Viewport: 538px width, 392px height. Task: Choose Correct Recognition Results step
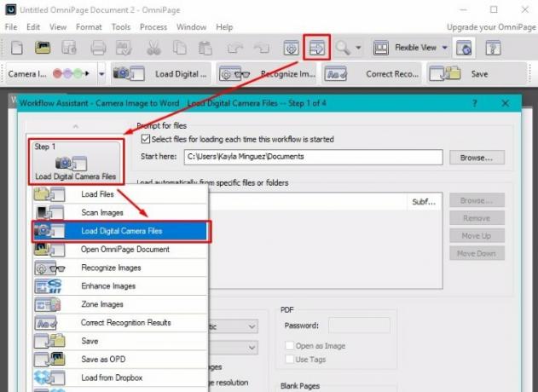coord(120,323)
